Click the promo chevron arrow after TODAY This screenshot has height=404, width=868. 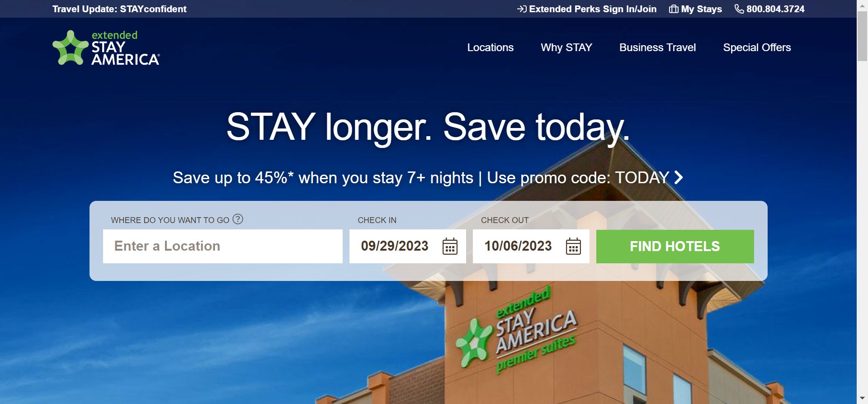(x=679, y=177)
